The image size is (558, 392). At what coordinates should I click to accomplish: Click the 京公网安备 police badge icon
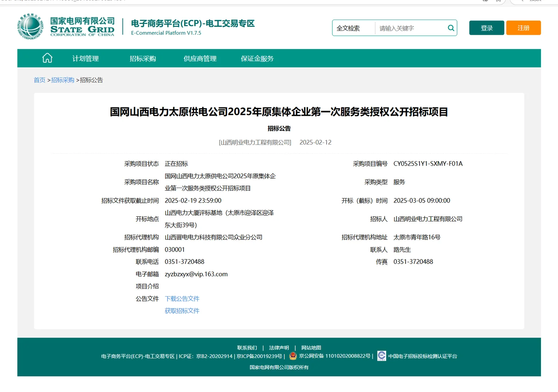[x=293, y=356]
